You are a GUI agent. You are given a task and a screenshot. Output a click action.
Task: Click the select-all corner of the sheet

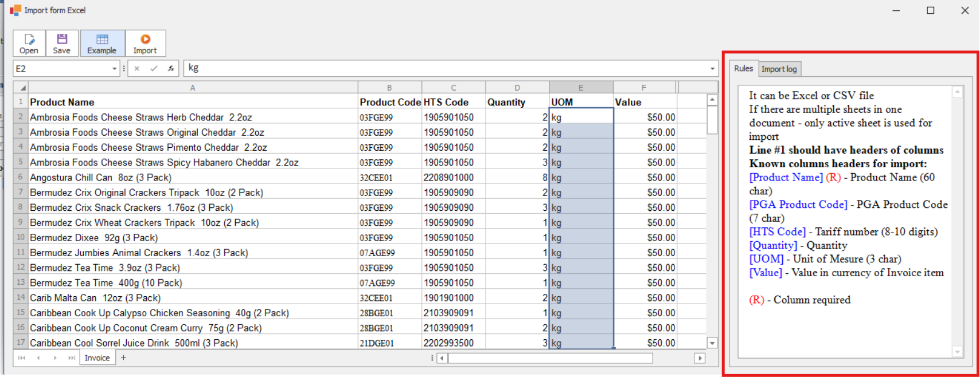click(x=21, y=88)
